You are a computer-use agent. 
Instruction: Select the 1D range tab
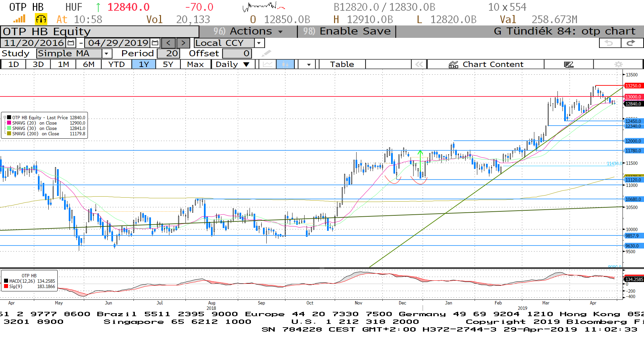click(13, 64)
